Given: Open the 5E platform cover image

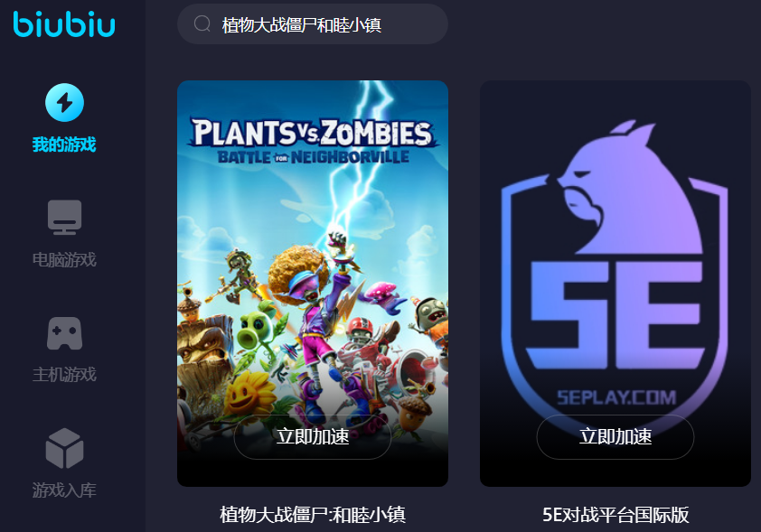Looking at the screenshot, I should coord(615,284).
